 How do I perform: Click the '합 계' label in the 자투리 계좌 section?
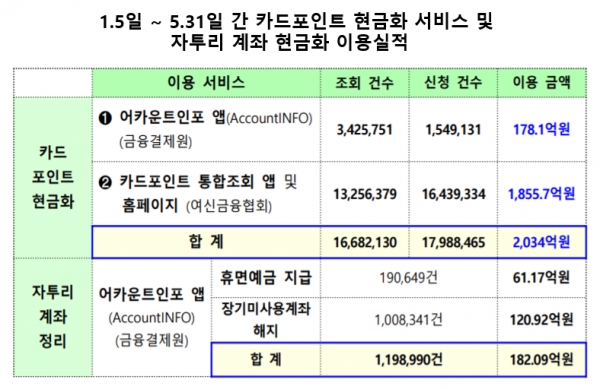pyautogui.click(x=266, y=359)
